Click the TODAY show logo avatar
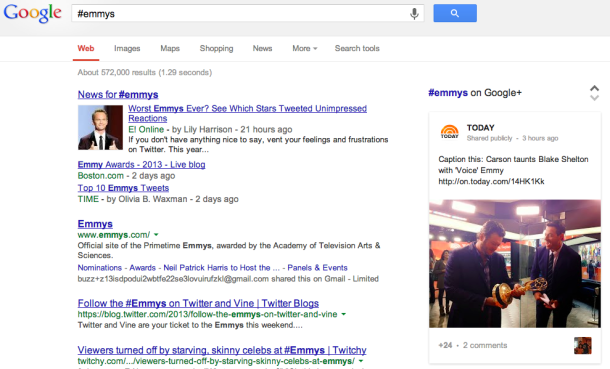Viewport: 610px width, 369px height. pyautogui.click(x=449, y=131)
